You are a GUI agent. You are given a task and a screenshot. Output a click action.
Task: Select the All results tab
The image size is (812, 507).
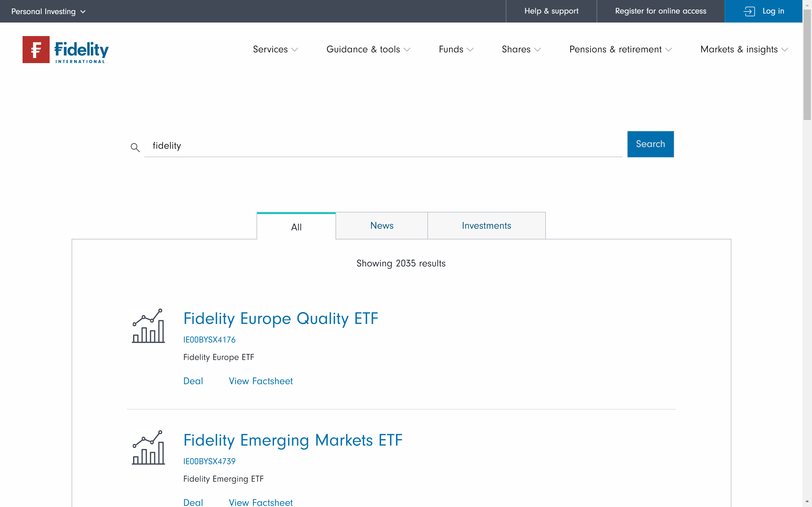pos(296,227)
